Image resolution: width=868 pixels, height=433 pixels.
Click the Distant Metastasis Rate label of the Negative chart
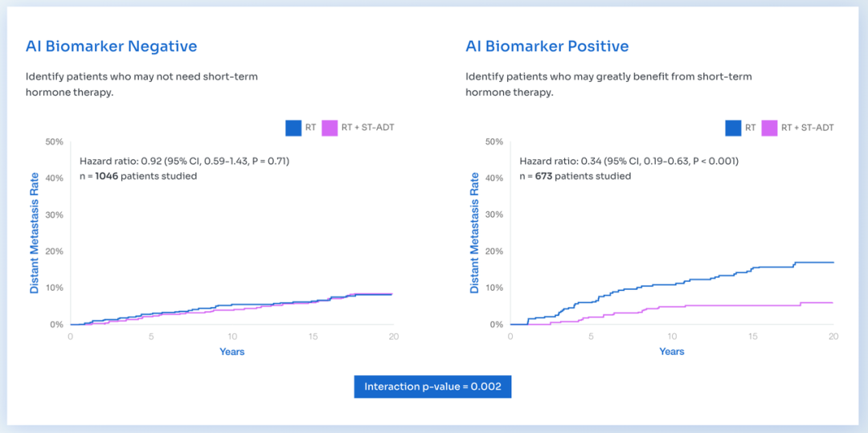35,233
